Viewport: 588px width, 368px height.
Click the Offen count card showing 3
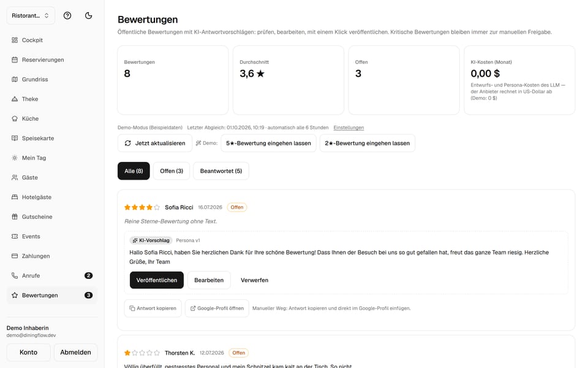coord(404,80)
